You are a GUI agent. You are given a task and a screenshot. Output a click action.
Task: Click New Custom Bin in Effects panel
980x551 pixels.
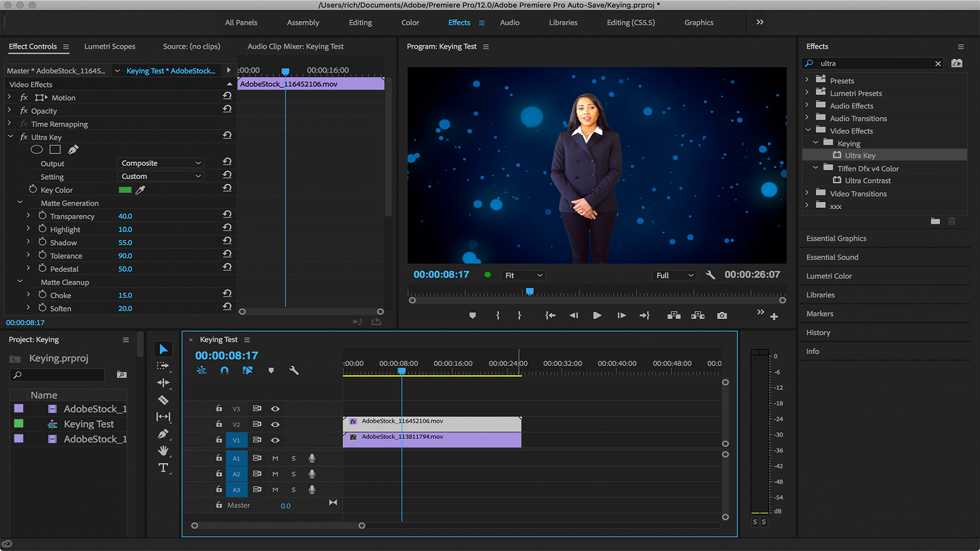[935, 221]
